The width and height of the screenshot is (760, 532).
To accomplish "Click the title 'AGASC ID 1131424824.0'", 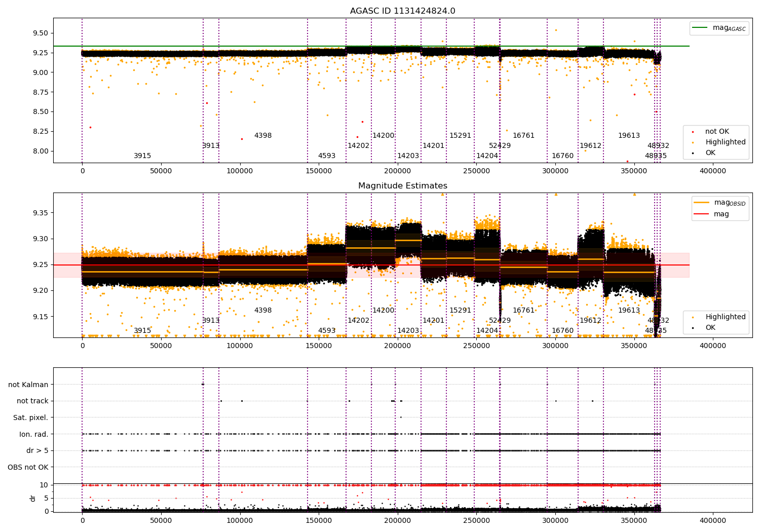I will [x=402, y=11].
